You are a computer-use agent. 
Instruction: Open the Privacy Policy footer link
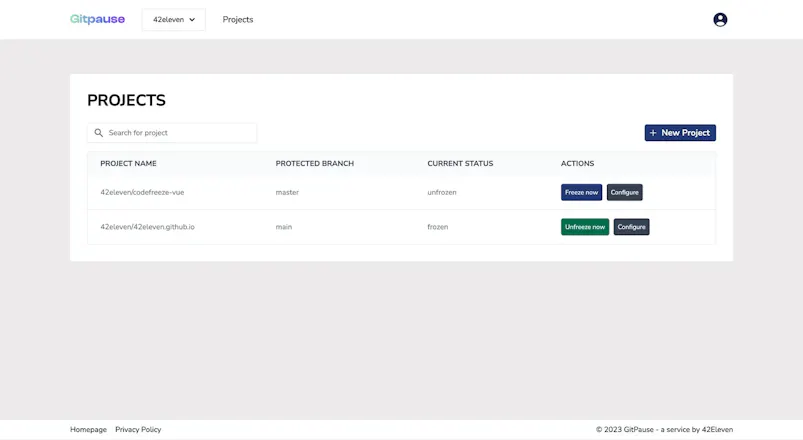click(x=138, y=430)
